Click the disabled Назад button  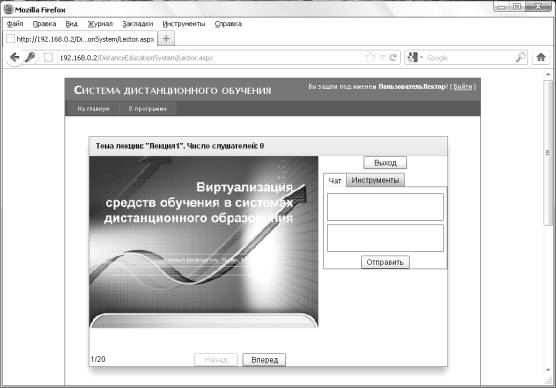click(x=216, y=360)
